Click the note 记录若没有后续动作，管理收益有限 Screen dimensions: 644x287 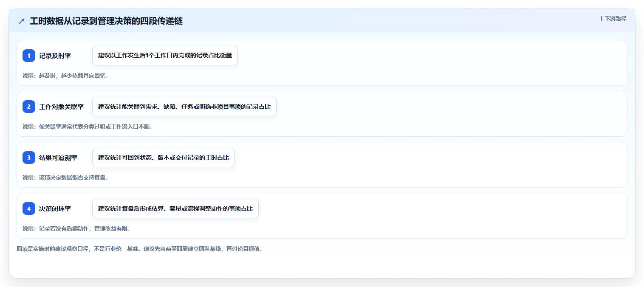(x=76, y=228)
